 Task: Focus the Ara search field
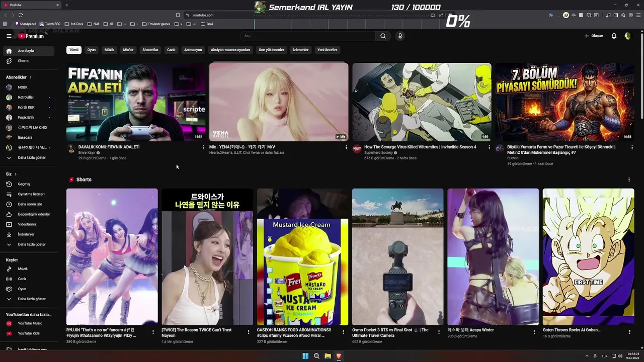pyautogui.click(x=308, y=36)
